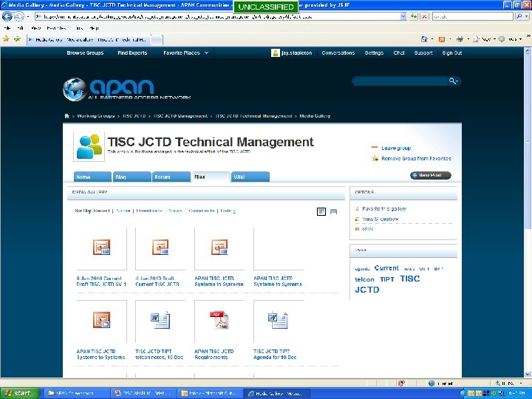Click the TISC JCTD Management breadcrumb
532x399 pixels.
tap(180, 116)
